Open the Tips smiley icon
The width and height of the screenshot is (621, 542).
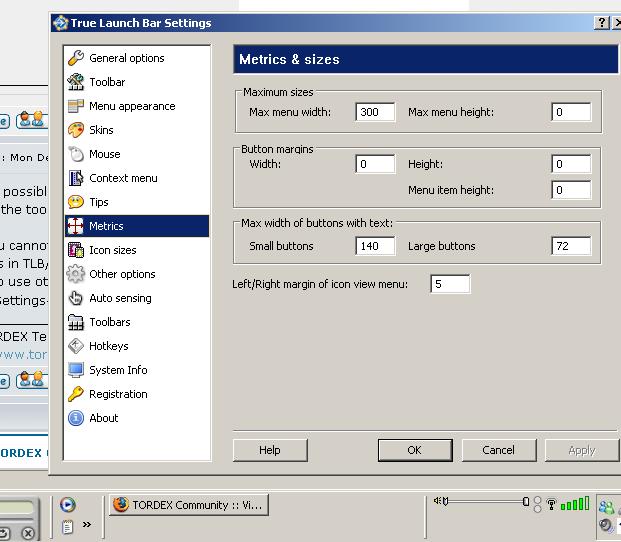[x=75, y=202]
